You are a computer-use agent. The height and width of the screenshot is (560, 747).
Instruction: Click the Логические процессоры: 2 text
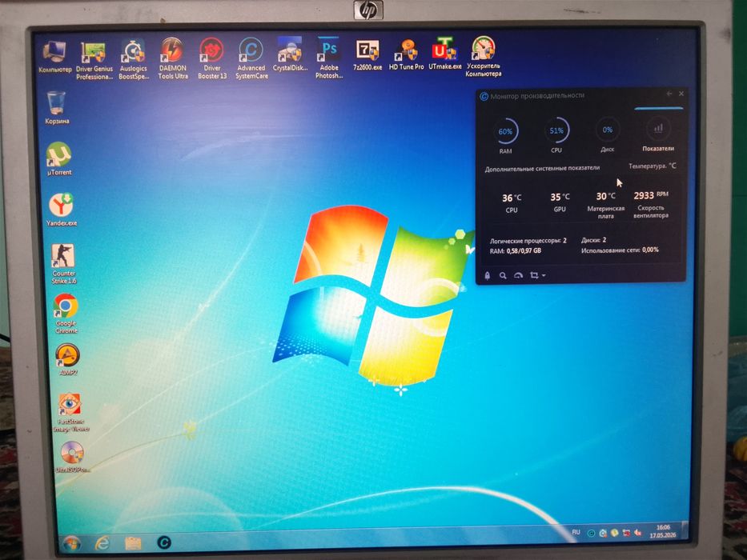(528, 241)
